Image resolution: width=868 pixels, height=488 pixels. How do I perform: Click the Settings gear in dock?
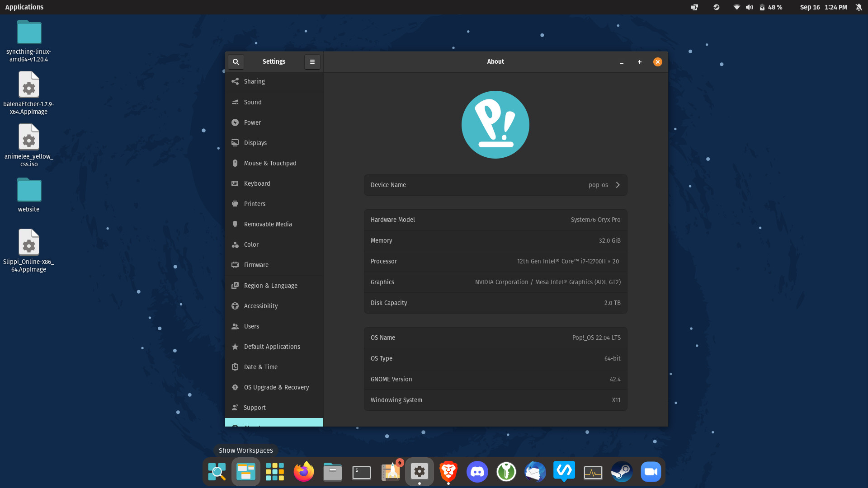[419, 472]
